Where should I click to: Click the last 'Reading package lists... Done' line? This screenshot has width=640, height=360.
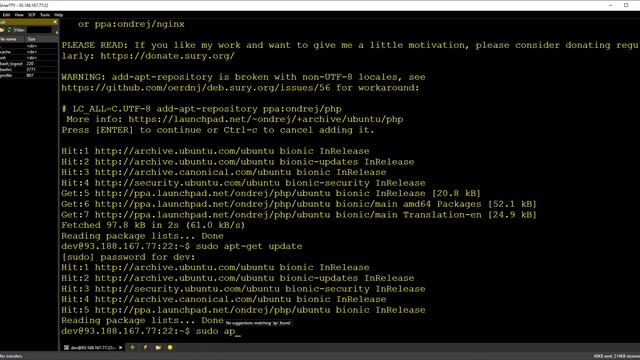tap(142, 320)
